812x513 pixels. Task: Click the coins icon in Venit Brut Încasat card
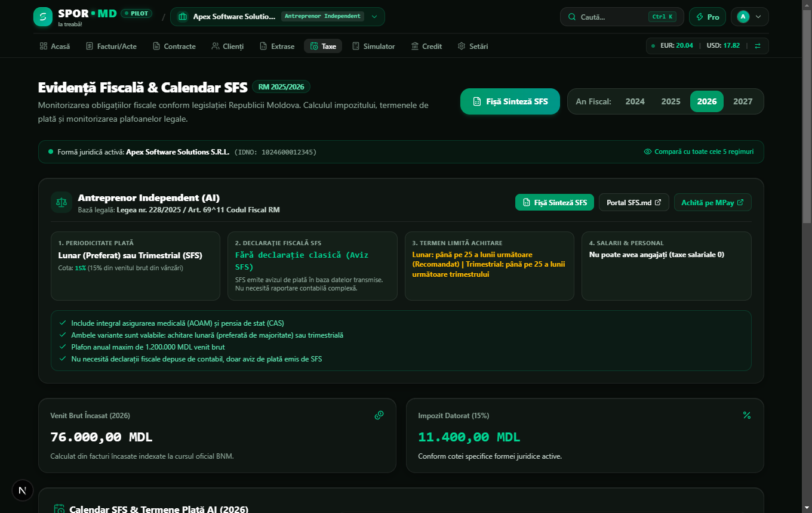[379, 415]
